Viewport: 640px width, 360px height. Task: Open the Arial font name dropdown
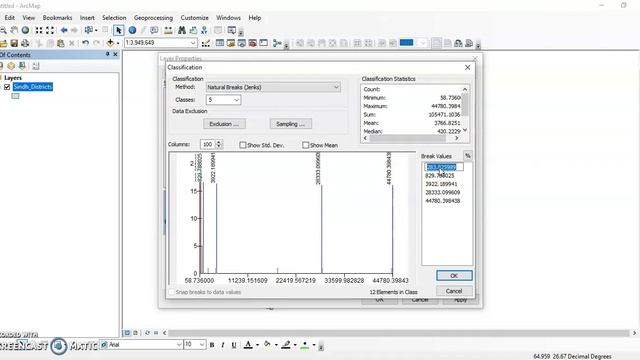179,345
